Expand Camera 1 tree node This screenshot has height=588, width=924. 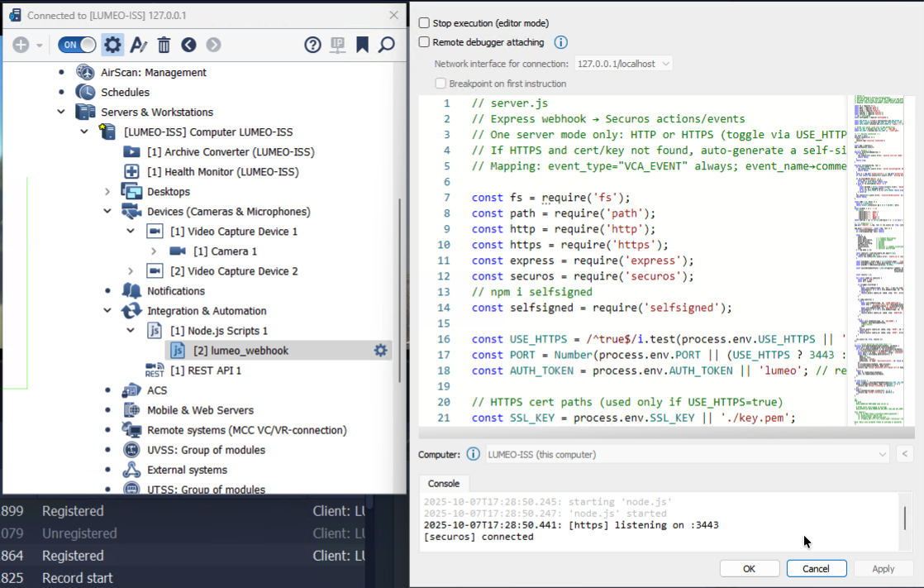click(x=154, y=251)
